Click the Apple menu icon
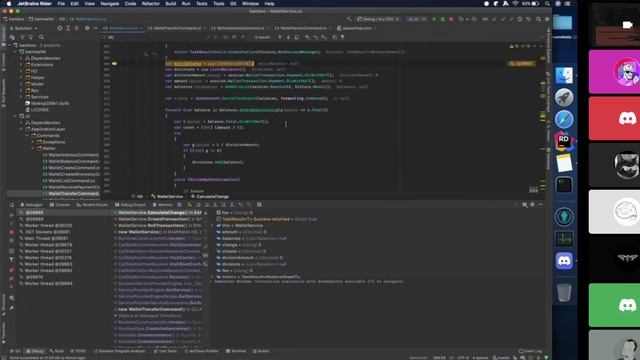This screenshot has height=360, width=640. [x=9, y=4]
